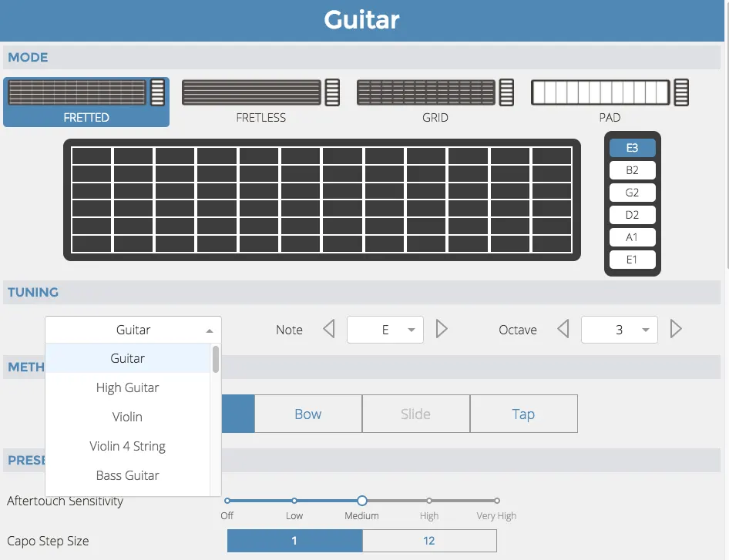This screenshot has height=560, width=729.
Task: Click the tuning list scrollbar thumb
Action: pos(216,359)
